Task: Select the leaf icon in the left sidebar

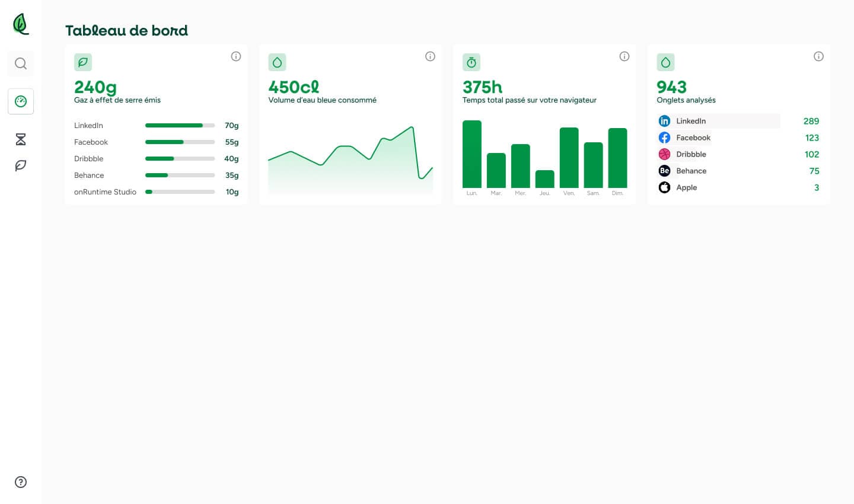Action: click(x=21, y=166)
